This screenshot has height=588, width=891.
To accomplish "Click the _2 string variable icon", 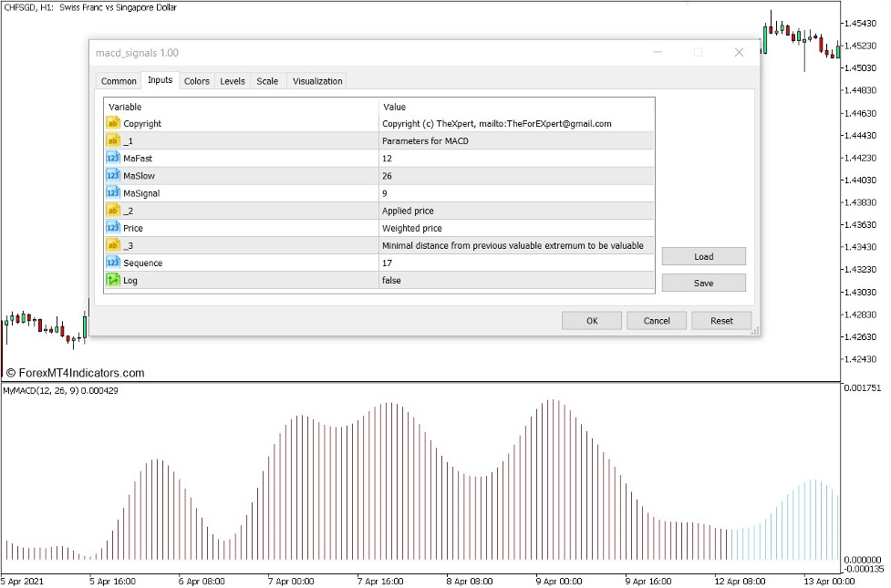I will click(113, 211).
